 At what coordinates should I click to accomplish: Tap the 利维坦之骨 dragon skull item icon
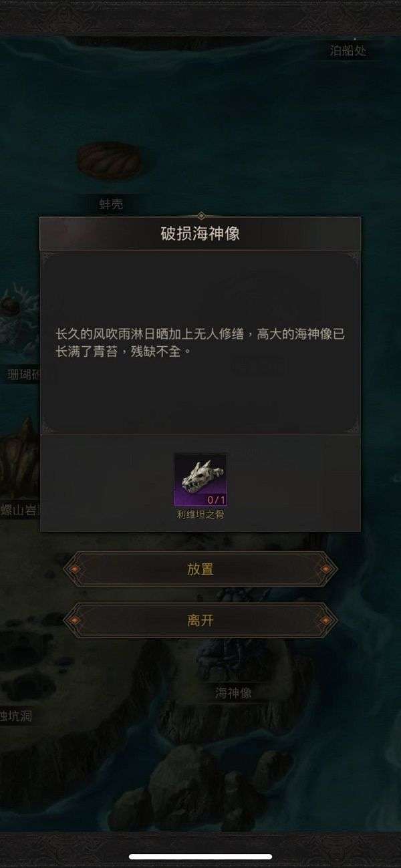tap(200, 479)
